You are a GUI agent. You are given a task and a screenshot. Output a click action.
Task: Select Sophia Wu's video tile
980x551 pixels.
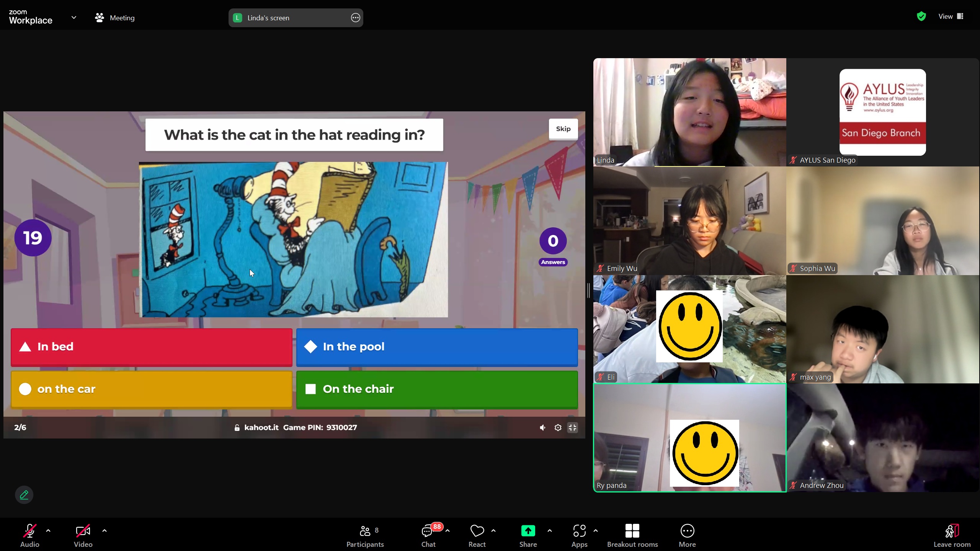pos(882,221)
